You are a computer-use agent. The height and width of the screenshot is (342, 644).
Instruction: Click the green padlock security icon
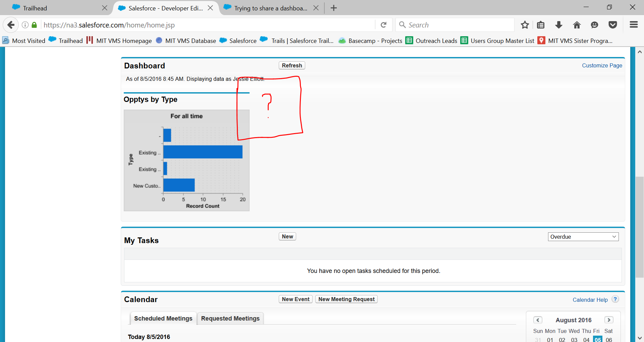pos(34,25)
